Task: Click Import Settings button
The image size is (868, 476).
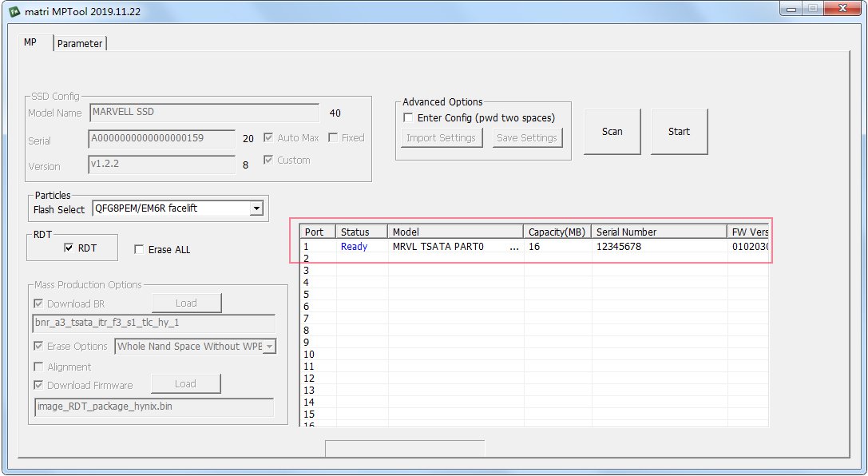Action: point(442,138)
